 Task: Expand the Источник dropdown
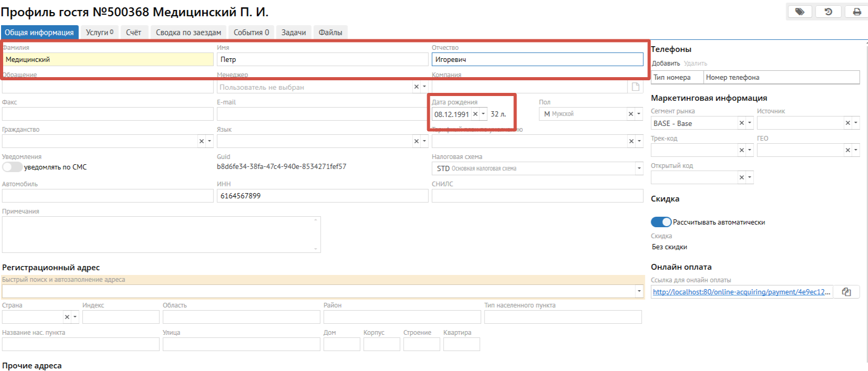pos(856,123)
